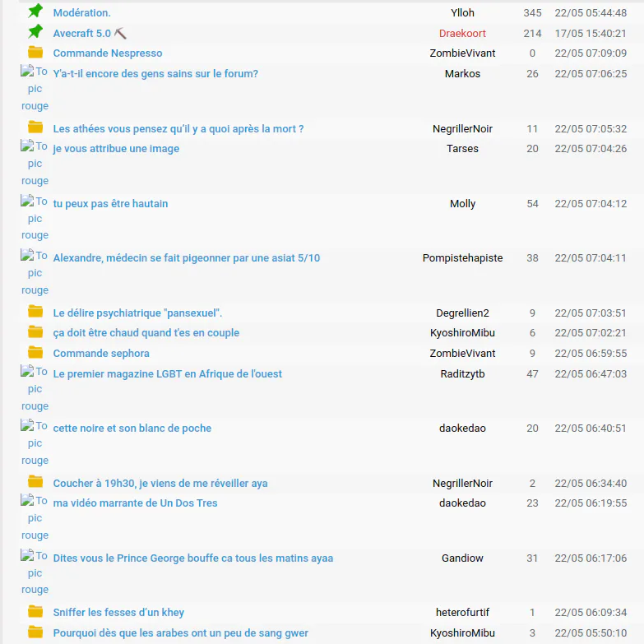Click the folder icon beside Sniffer les fesses topic

pyautogui.click(x=35, y=612)
